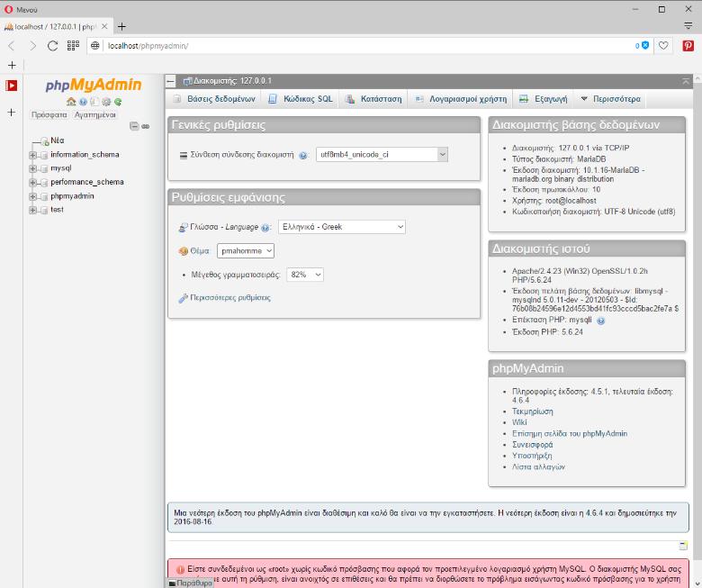Image resolution: width=702 pixels, height=588 pixels.
Task: Collapse all tree nodes icon
Action: coord(134,126)
